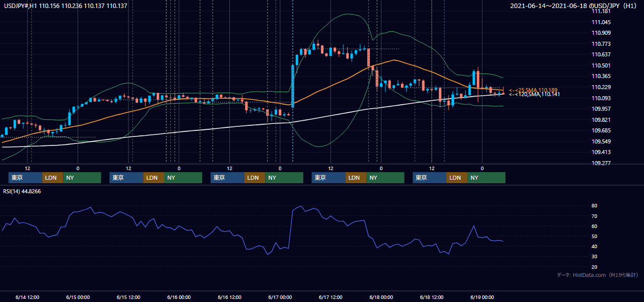Click the 6/18 00:00 date label
This screenshot has height=302, width=644.
point(381,297)
